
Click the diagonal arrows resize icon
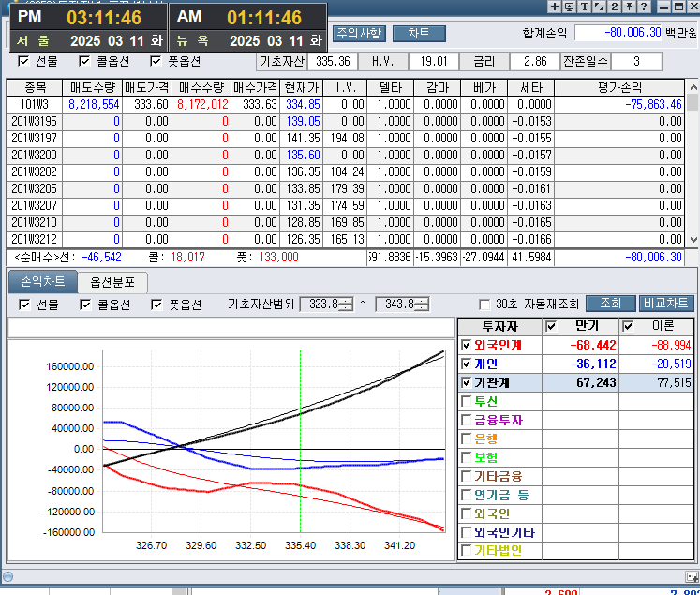coord(600,7)
